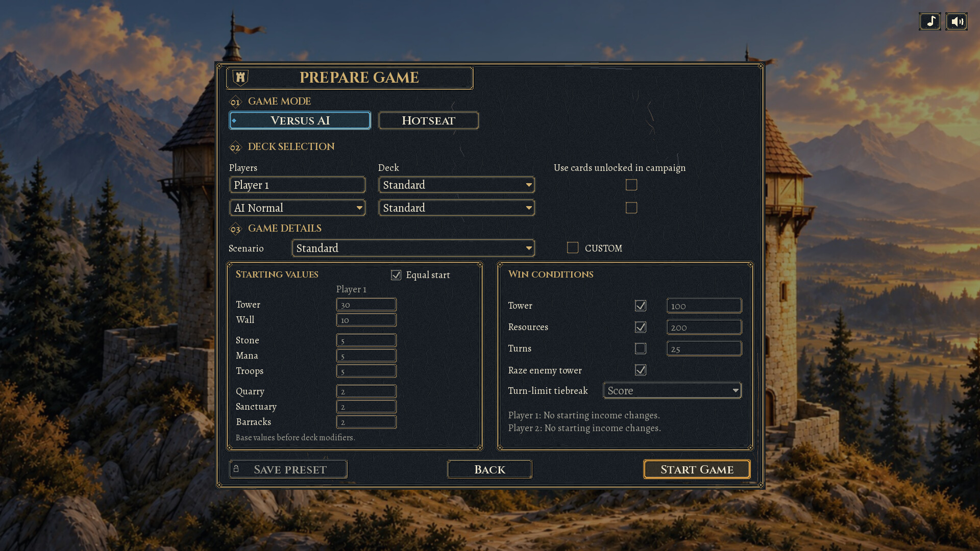Uncheck the Equal start option
980x551 pixels.
pyautogui.click(x=396, y=275)
